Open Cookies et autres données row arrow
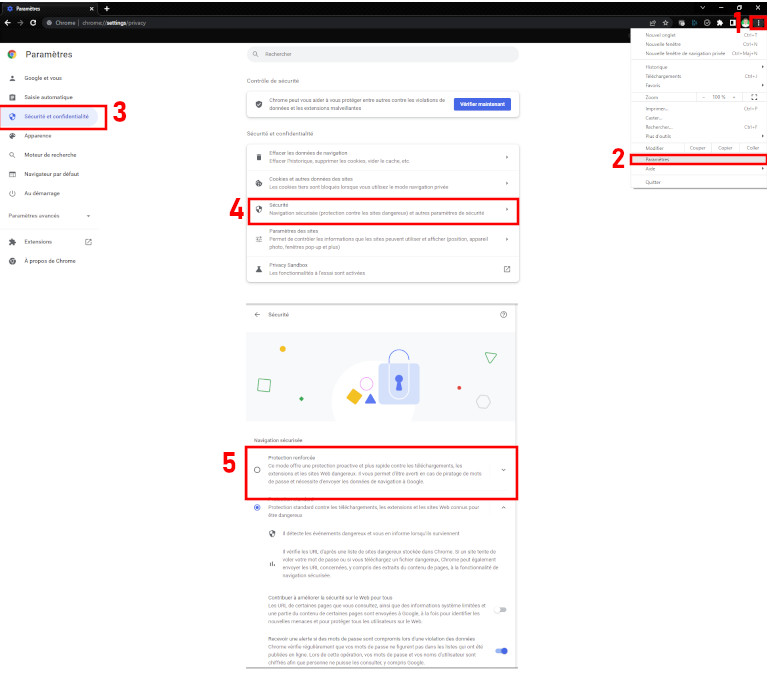The image size is (768, 680). pos(507,183)
